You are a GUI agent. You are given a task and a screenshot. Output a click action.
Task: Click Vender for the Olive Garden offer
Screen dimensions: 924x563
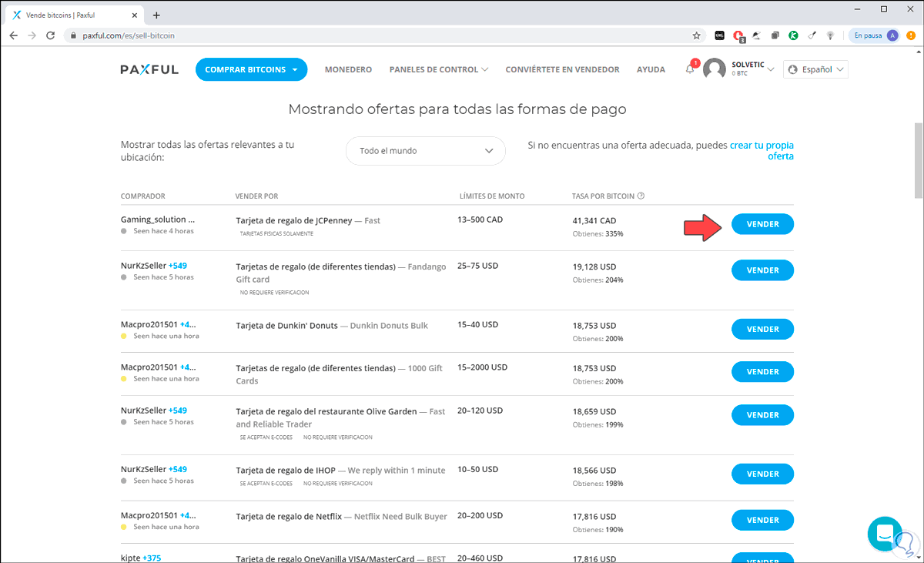[762, 415]
